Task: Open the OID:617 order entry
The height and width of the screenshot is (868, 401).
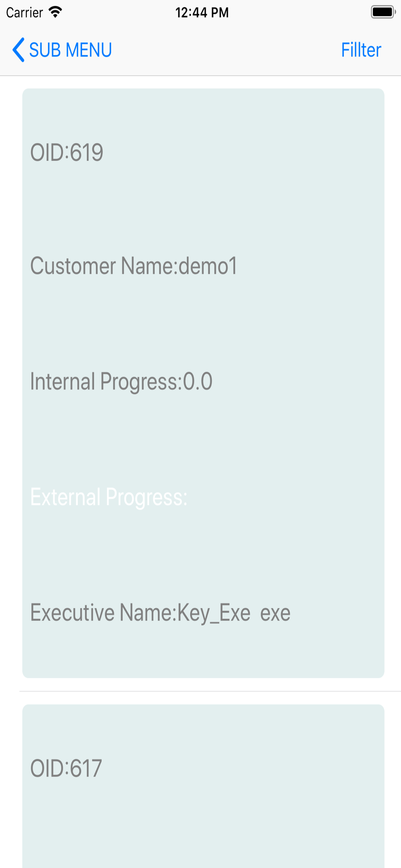Action: pos(66,768)
